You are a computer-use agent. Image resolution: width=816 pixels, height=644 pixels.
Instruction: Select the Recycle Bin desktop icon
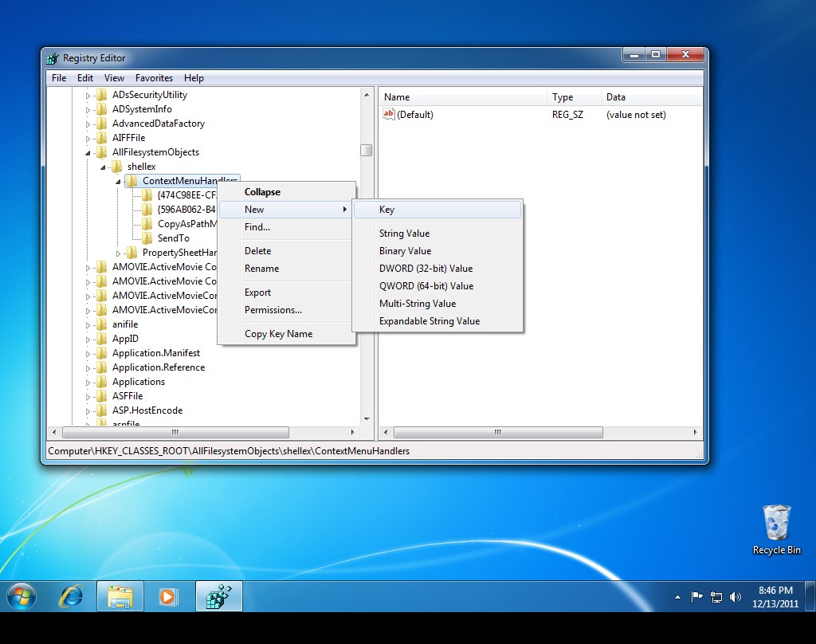(776, 530)
